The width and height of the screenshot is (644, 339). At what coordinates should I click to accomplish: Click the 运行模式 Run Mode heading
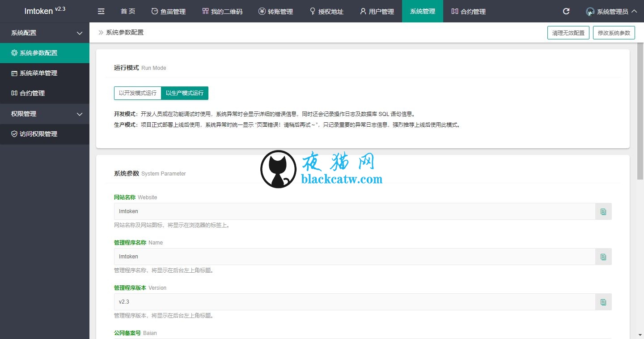[140, 68]
